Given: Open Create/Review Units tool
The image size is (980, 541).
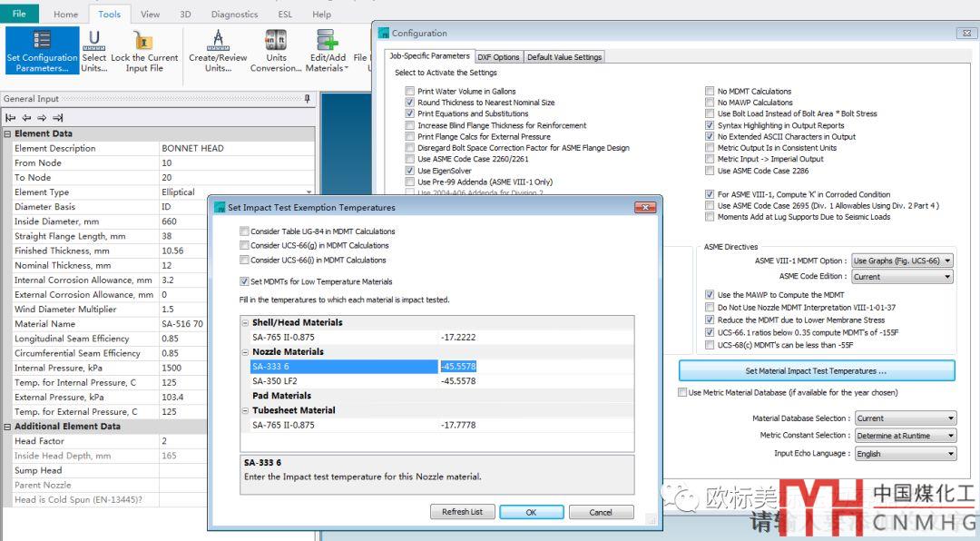Looking at the screenshot, I should (x=217, y=51).
